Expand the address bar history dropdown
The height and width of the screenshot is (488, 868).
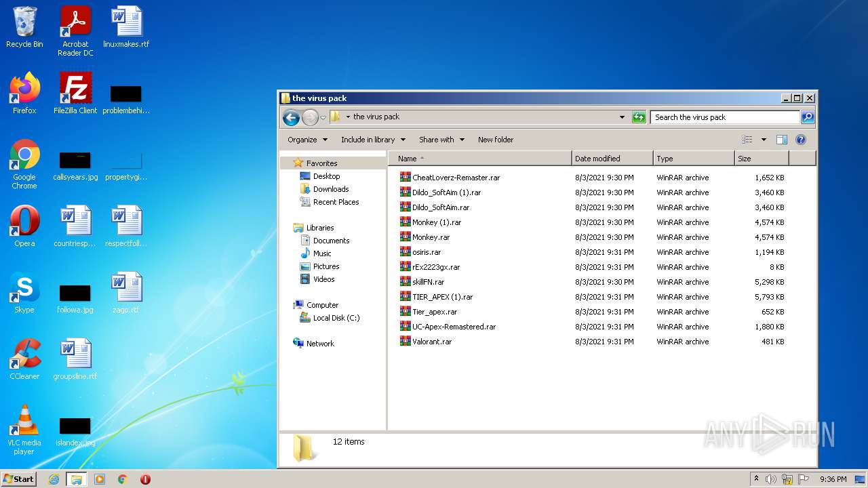[622, 117]
